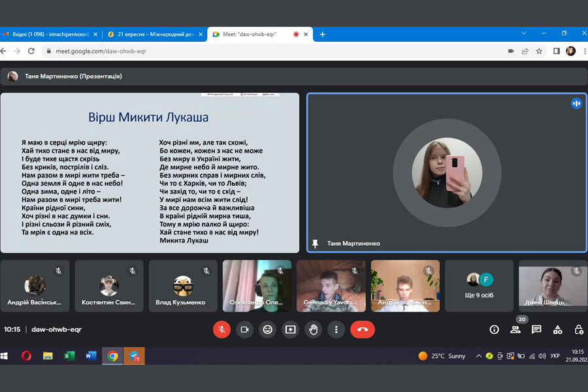Click the Present now screen share icon
The image size is (588, 392).
click(x=290, y=329)
